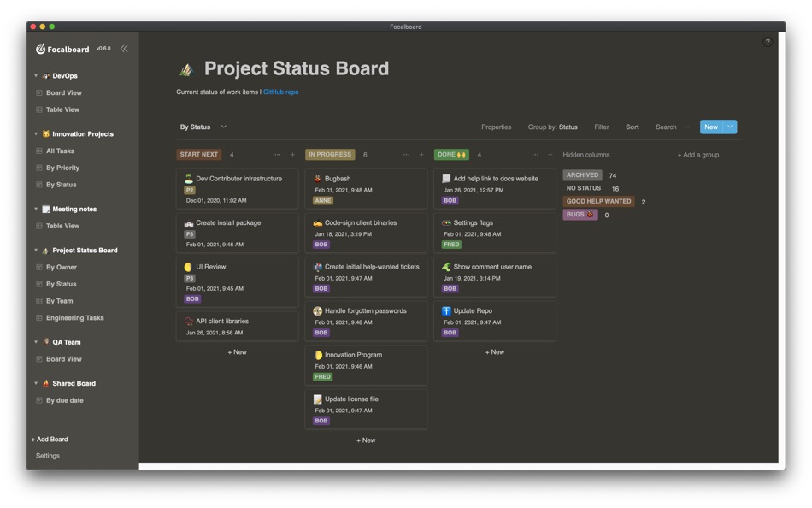Viewport: 812px width, 508px height.
Task: Open the options menu for the START NEXT column
Action: click(278, 155)
